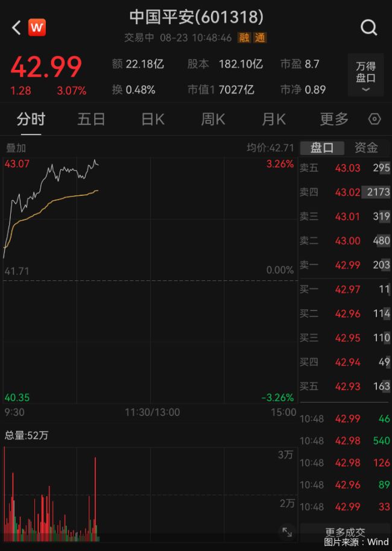Tap the 卖三 43.01 order row
The image size is (392, 551).
(345, 216)
